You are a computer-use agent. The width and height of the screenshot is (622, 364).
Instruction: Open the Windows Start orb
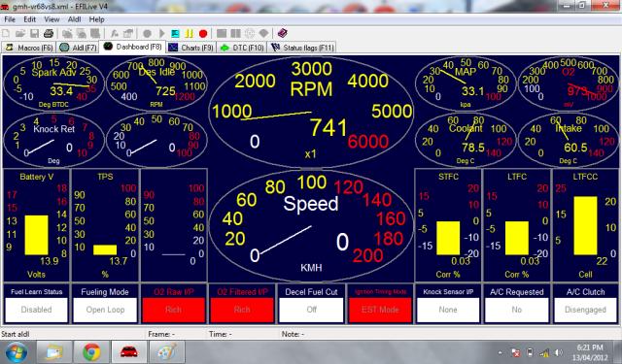pyautogui.click(x=17, y=351)
